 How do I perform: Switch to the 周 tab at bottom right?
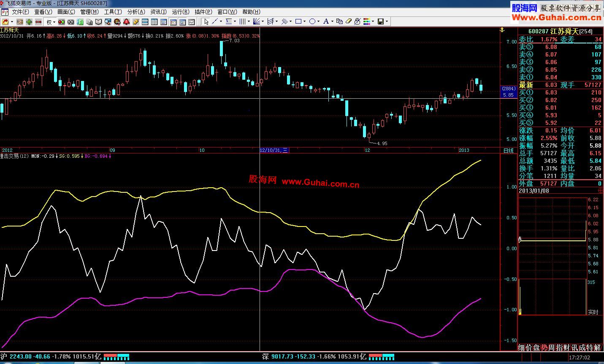tap(552, 348)
